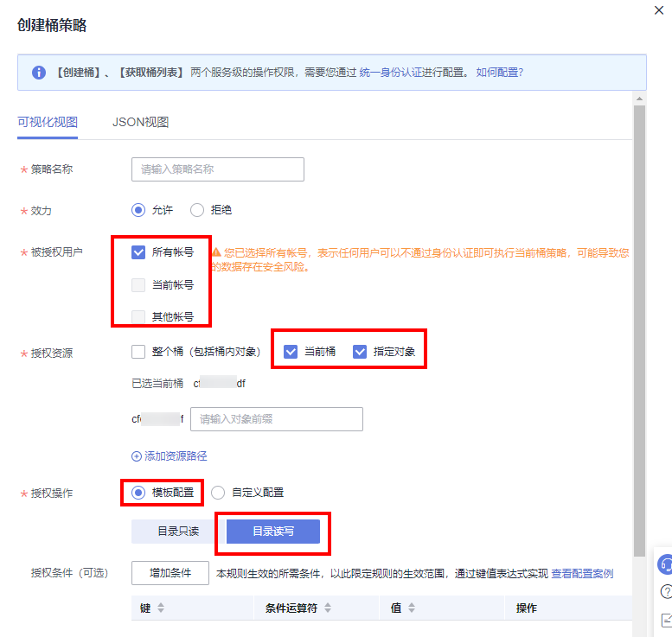The width and height of the screenshot is (672, 637).
Task: Open the feedback edit icon
Action: click(x=667, y=620)
